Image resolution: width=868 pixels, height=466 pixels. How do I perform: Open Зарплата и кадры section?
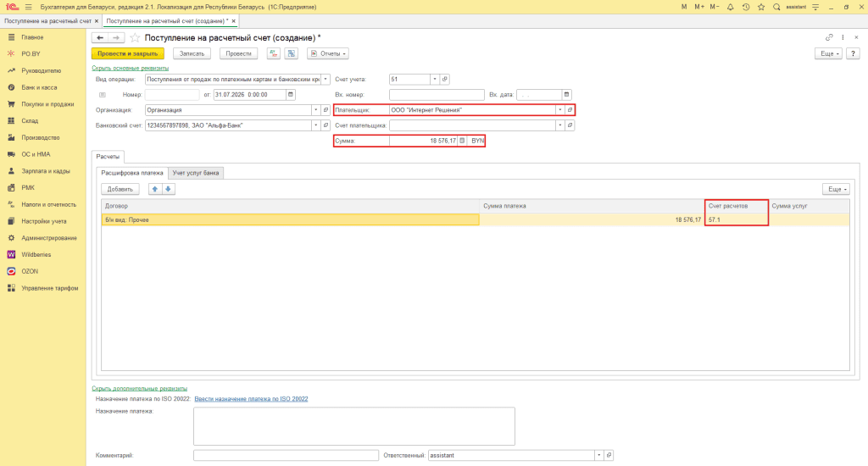(x=46, y=171)
